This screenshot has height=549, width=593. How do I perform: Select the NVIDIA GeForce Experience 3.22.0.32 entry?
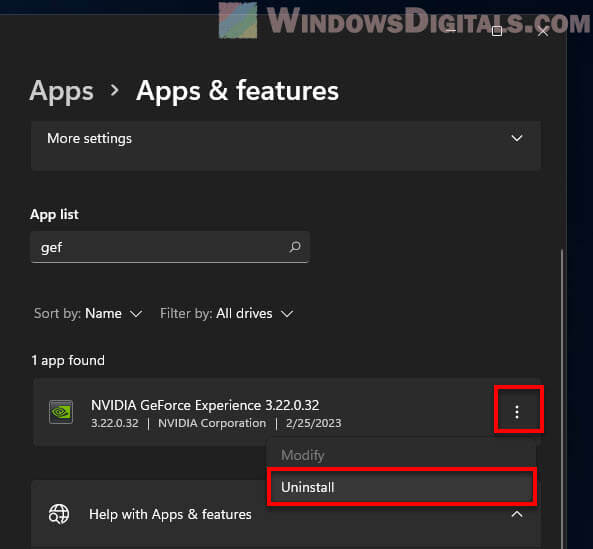click(286, 412)
